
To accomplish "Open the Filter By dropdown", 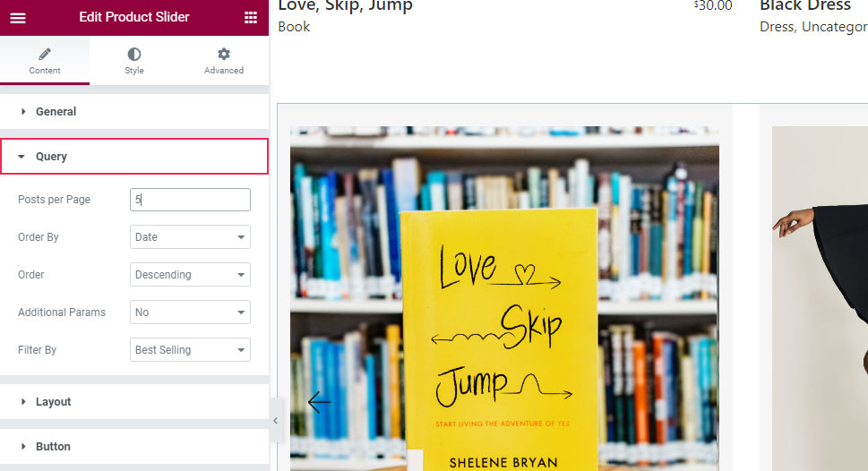I will (x=190, y=350).
